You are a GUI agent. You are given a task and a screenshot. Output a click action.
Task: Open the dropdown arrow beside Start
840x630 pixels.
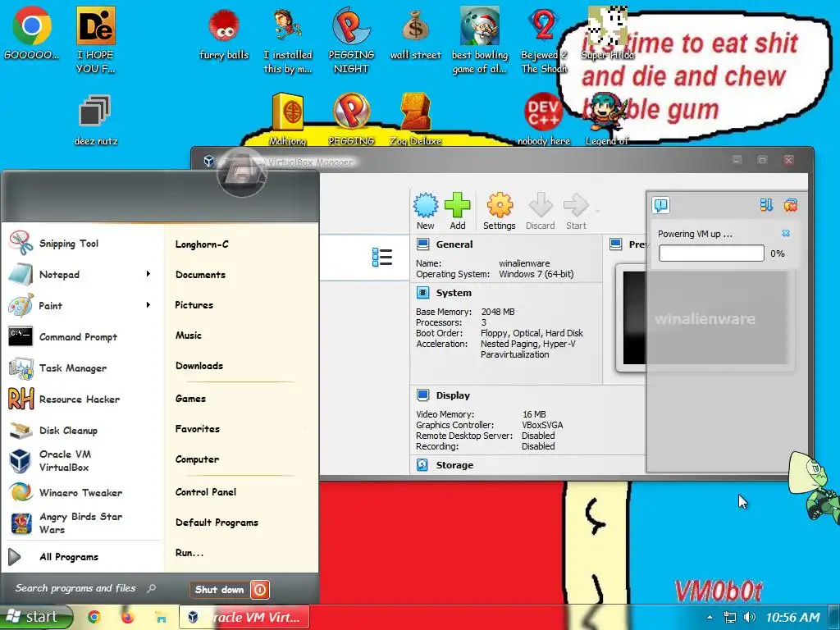pyautogui.click(x=597, y=211)
